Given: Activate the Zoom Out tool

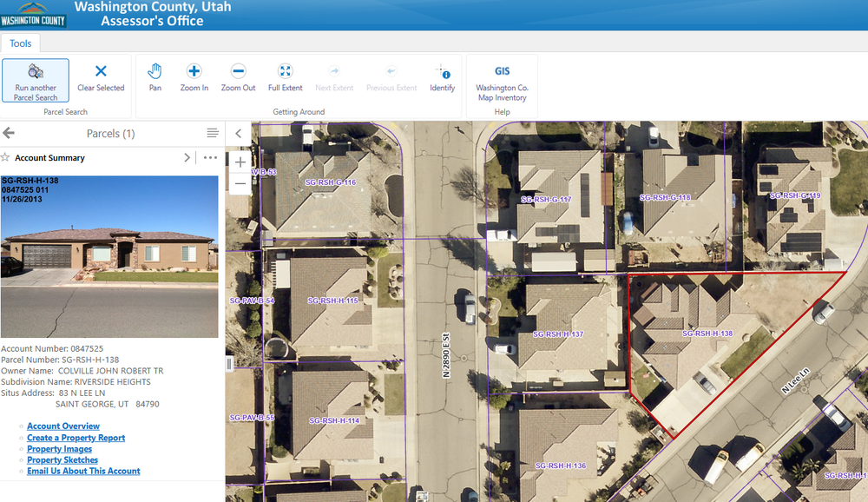Looking at the screenshot, I should [238, 76].
